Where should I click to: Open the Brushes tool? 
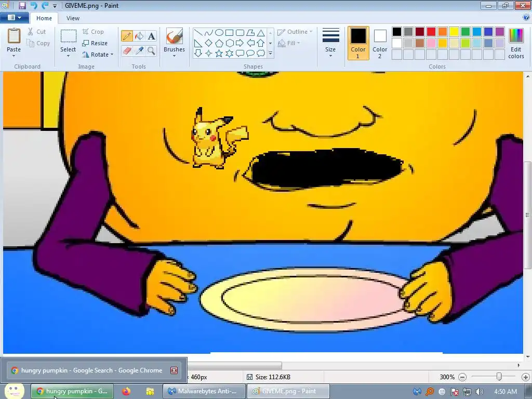pos(175,36)
